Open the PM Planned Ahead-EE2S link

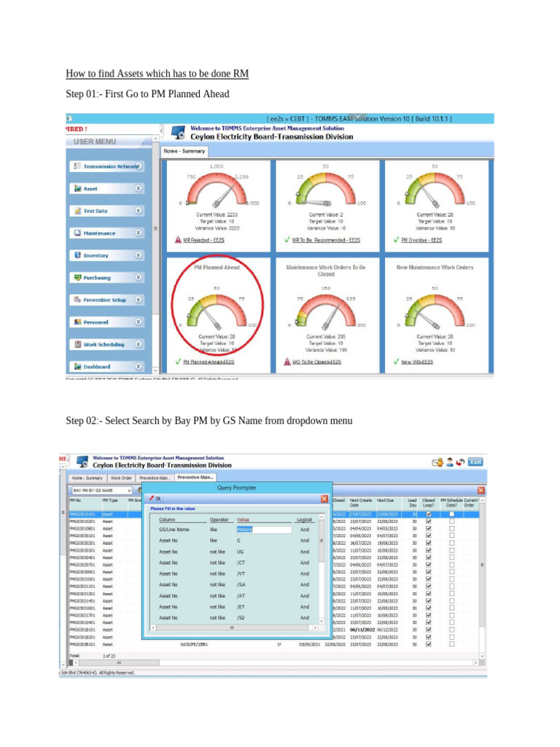pos(209,362)
